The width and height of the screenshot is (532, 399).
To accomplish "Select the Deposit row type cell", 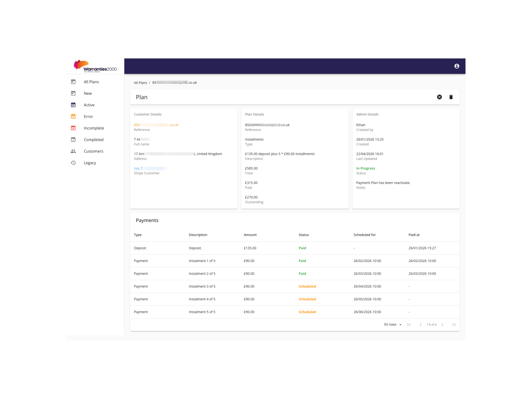I will pyautogui.click(x=140, y=248).
